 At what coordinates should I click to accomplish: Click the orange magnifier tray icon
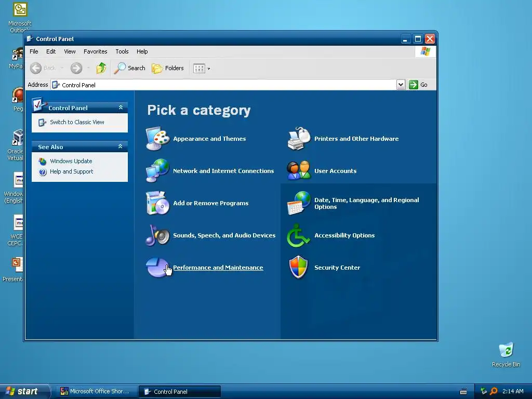(x=494, y=391)
